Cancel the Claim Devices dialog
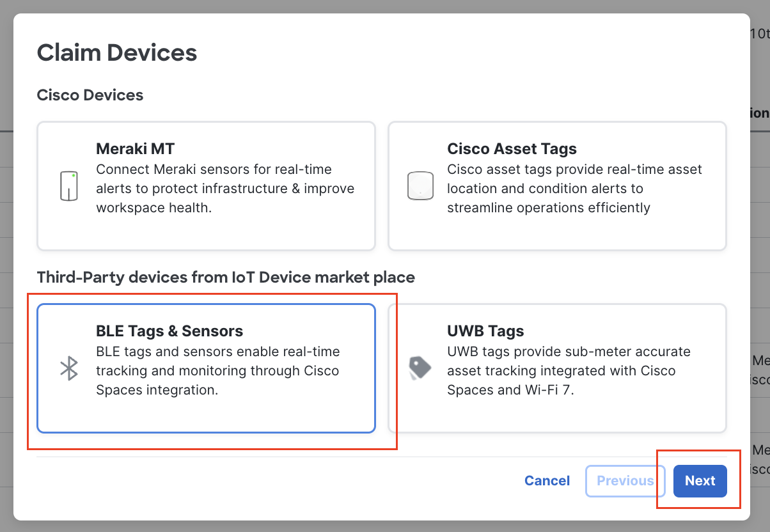This screenshot has width=770, height=532. 547,481
